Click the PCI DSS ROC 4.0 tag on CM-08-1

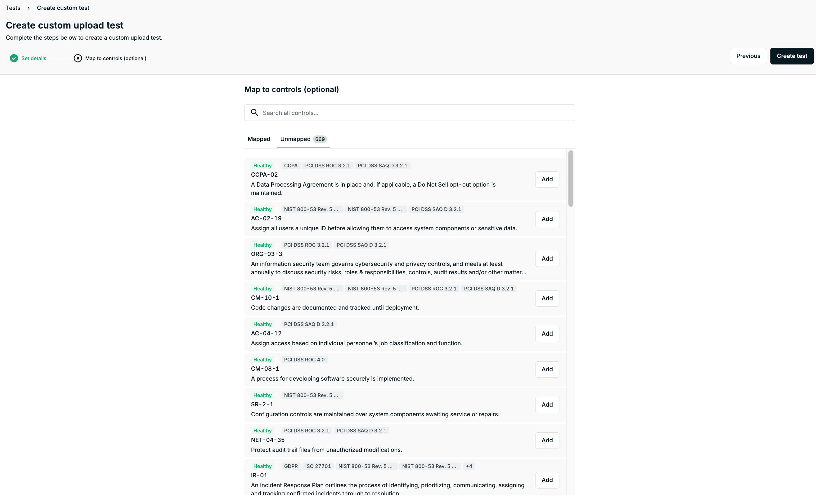coord(304,360)
